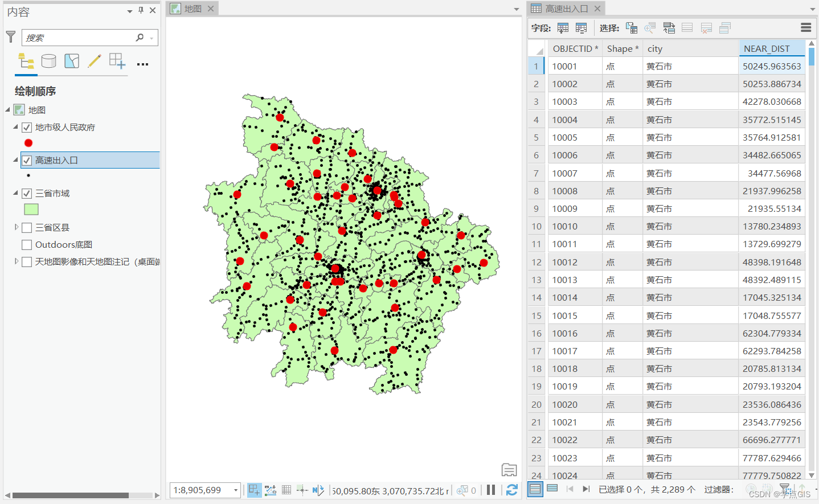Collapse the 高速出入口 layer legend

(16, 160)
